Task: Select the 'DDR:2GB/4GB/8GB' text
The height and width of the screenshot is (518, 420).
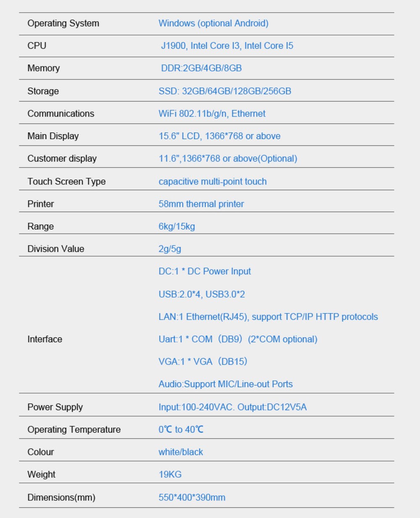Action: pyautogui.click(x=202, y=68)
